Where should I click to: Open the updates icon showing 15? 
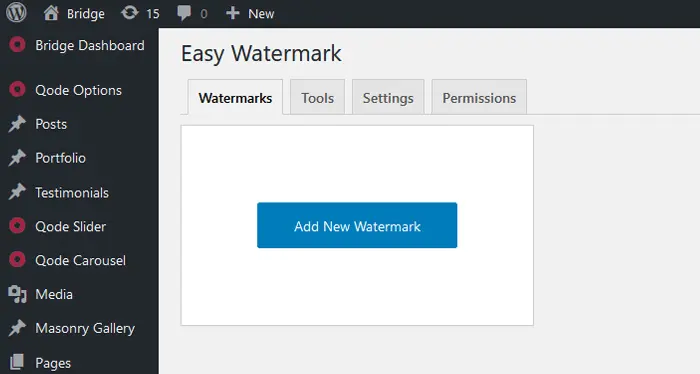(x=129, y=13)
